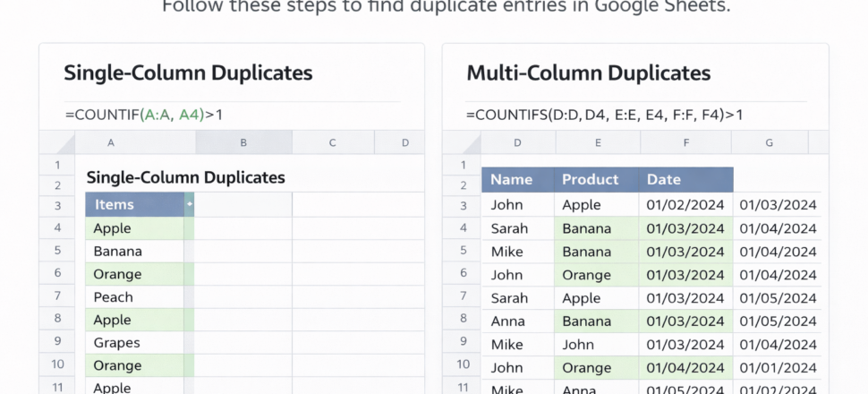The height and width of the screenshot is (394, 868).
Task: Select the Mike cell in row 9
Action: pyautogui.click(x=518, y=344)
